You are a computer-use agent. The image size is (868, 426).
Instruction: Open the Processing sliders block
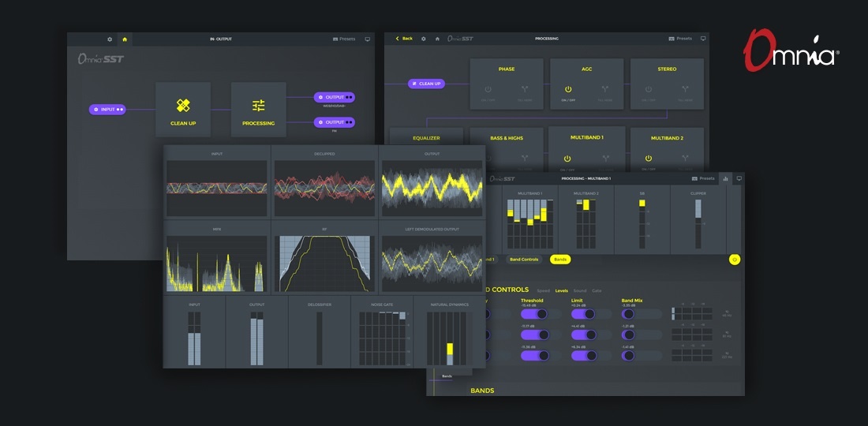coord(258,110)
